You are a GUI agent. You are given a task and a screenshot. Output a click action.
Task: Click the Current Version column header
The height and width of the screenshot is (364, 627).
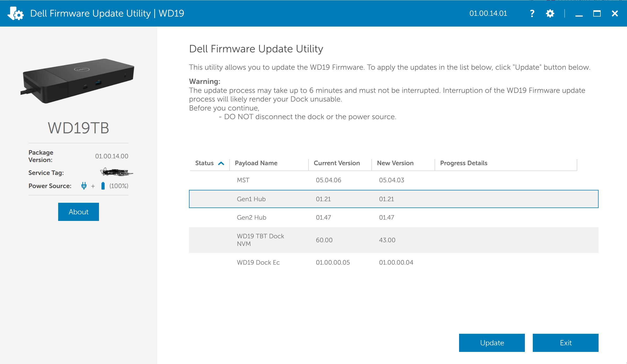[x=336, y=163]
